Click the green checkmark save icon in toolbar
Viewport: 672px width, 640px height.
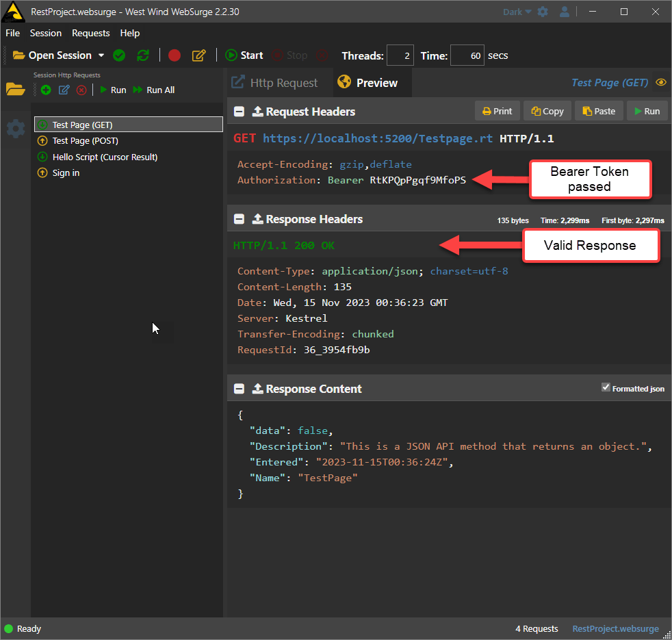(119, 55)
